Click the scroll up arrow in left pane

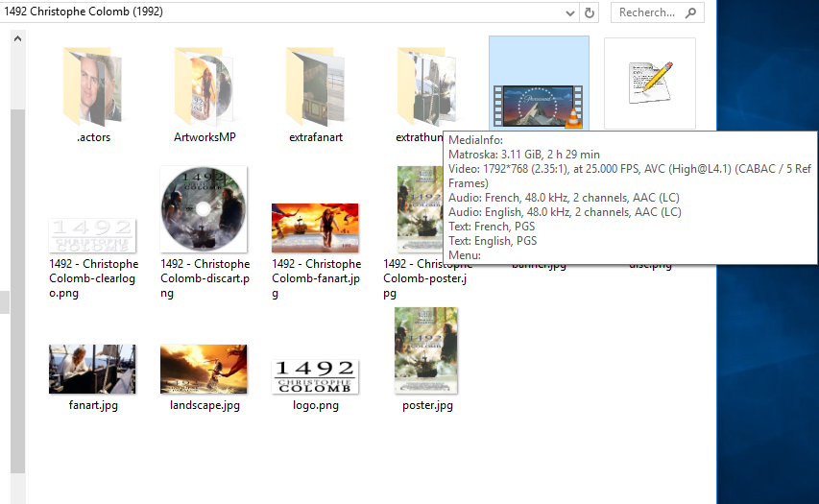tap(17, 38)
